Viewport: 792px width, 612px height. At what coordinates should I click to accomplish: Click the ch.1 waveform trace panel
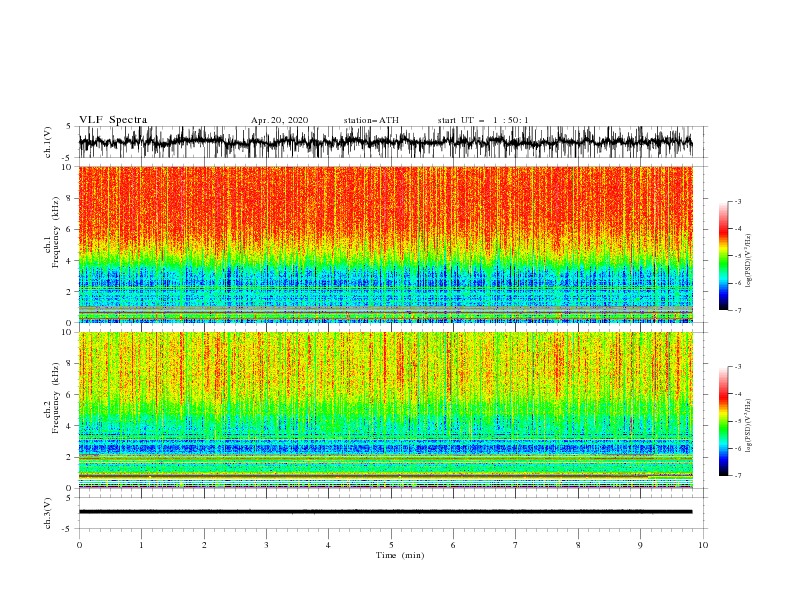click(x=392, y=142)
